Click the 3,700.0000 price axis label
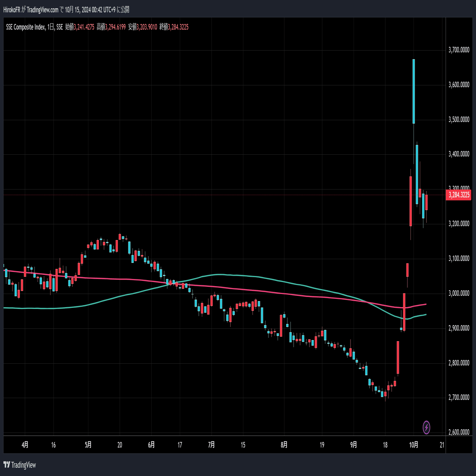Image resolution: width=476 pixels, height=476 pixels. pyautogui.click(x=459, y=50)
